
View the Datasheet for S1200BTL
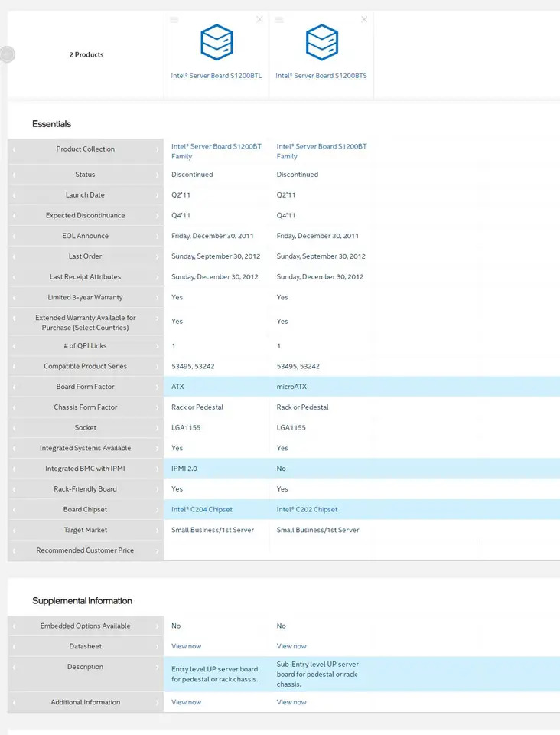(187, 646)
